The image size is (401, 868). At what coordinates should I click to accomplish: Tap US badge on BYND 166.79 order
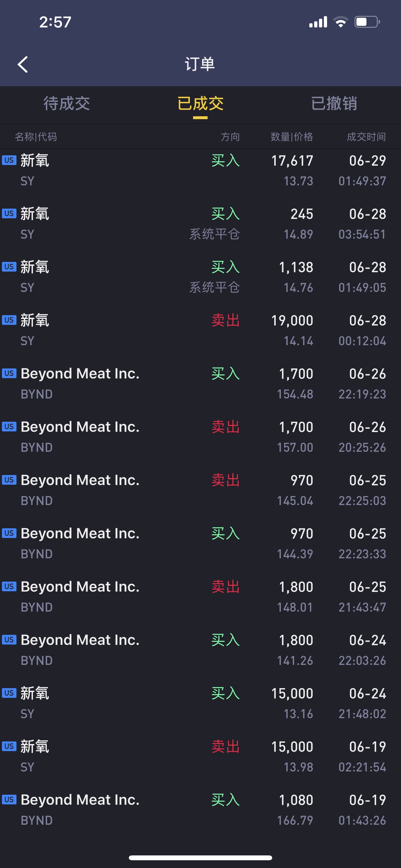click(9, 799)
